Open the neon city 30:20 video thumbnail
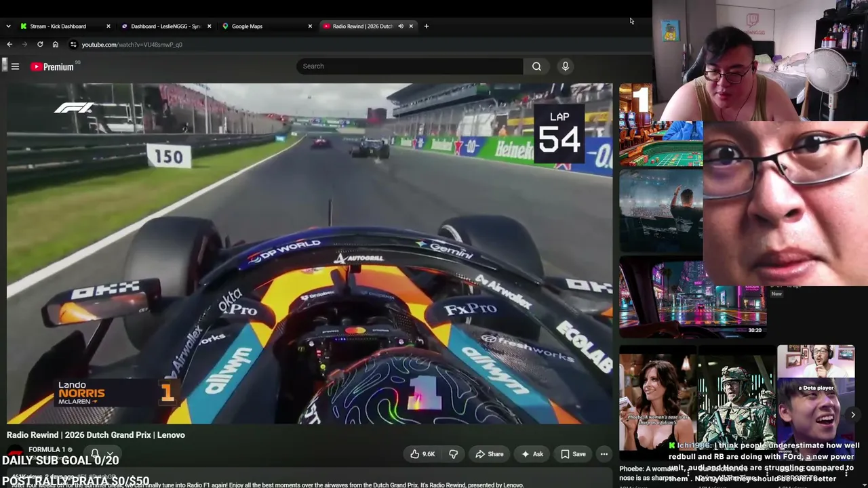Viewport: 868px width, 488px height. 692,297
